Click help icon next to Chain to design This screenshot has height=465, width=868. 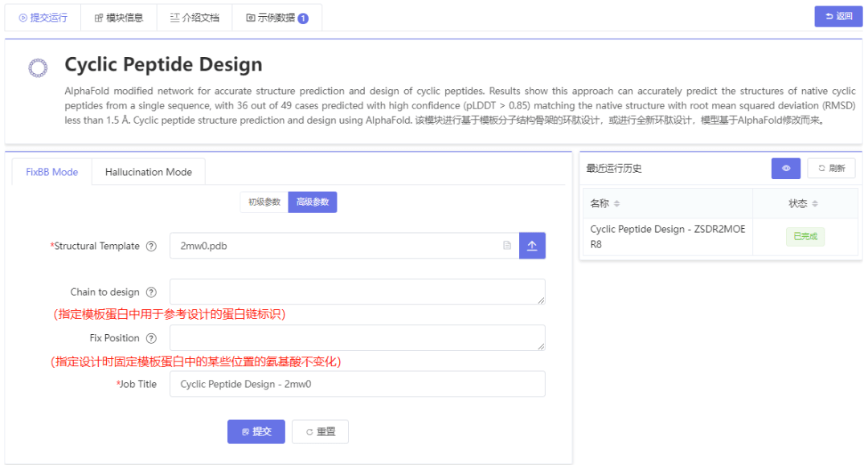(x=151, y=292)
